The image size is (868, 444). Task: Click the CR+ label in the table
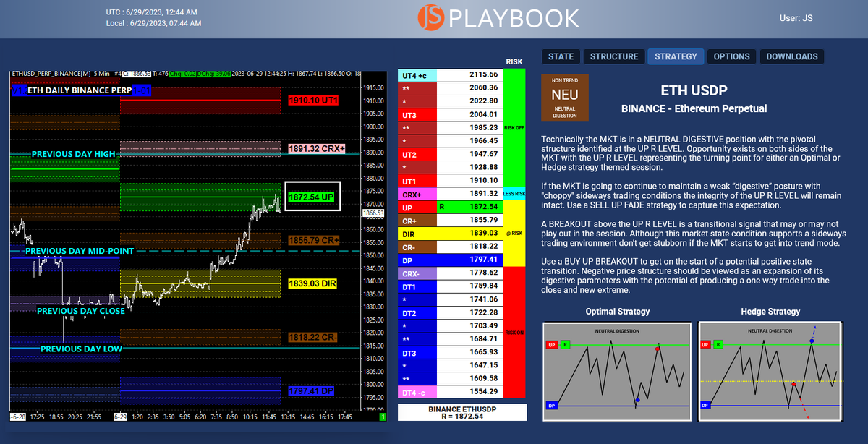[x=418, y=219]
